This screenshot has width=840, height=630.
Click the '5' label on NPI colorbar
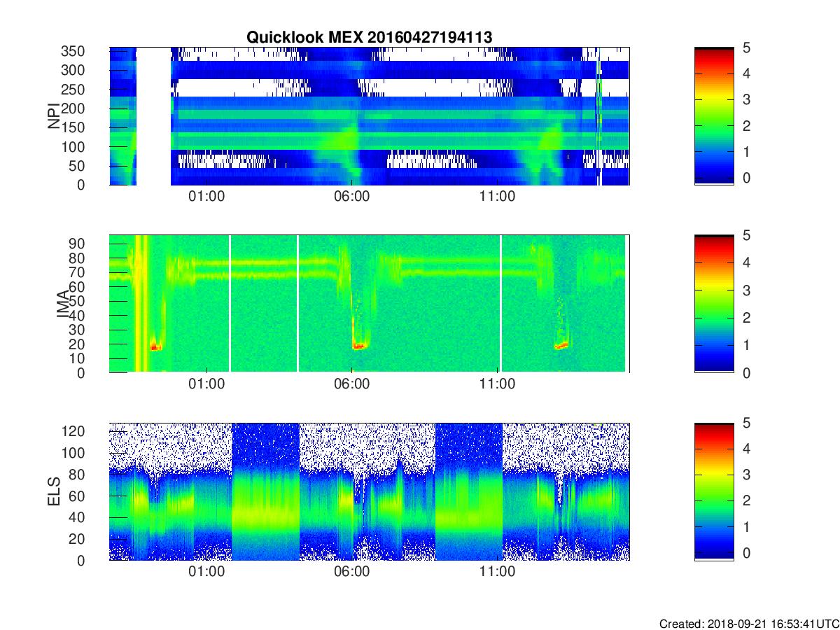pyautogui.click(x=746, y=48)
